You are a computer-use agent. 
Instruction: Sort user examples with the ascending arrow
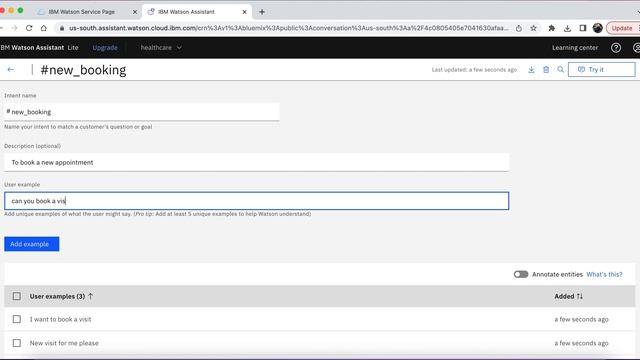(91, 296)
